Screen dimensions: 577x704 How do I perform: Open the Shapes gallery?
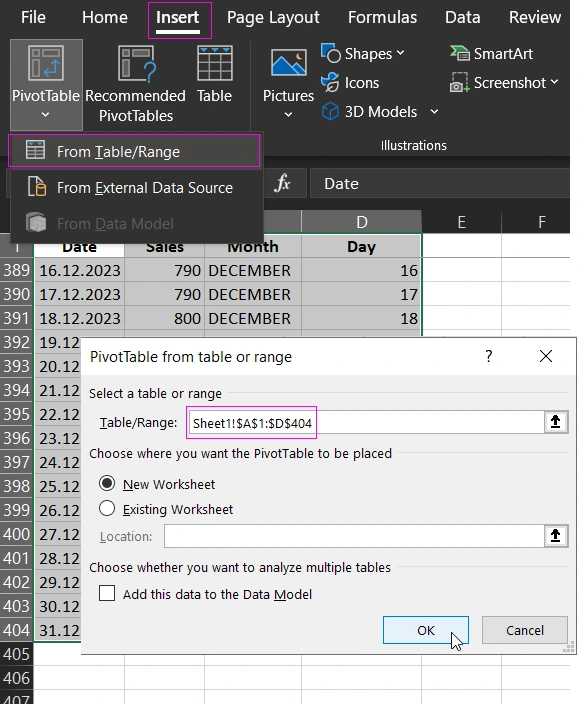362,54
